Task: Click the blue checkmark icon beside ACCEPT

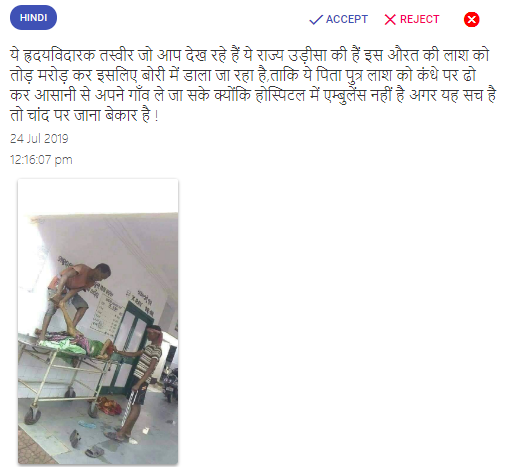Action: pyautogui.click(x=316, y=20)
